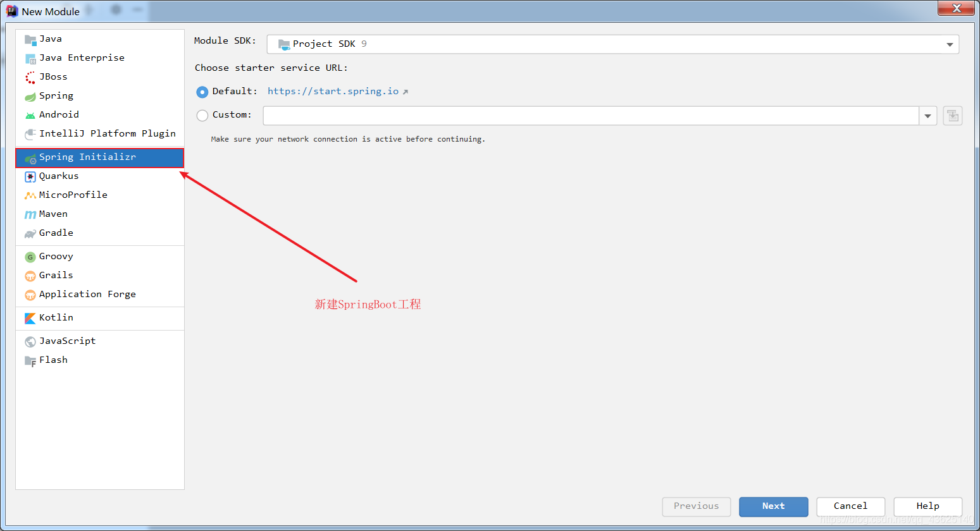Click the Help button
This screenshot has width=980, height=531.
pos(927,506)
